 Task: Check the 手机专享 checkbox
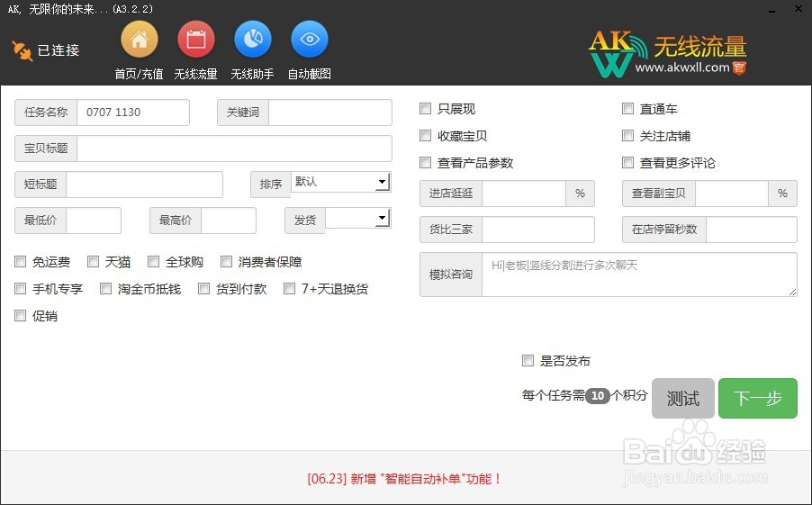(x=20, y=288)
